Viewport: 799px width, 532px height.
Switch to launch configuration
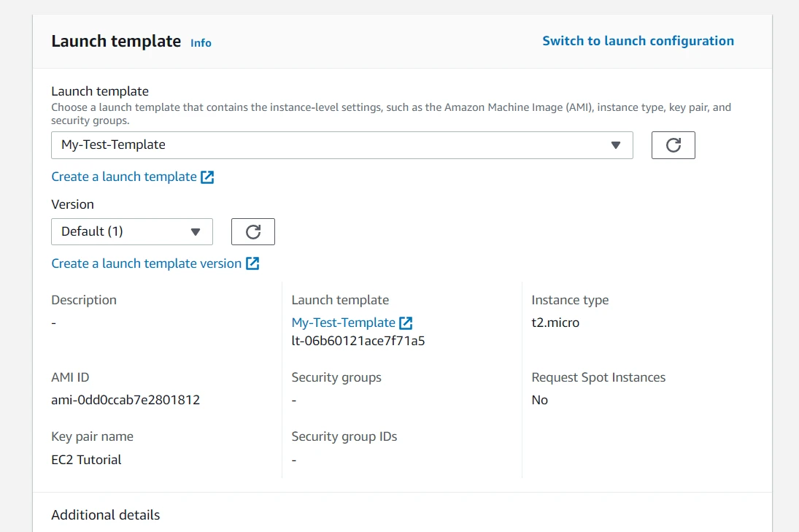click(638, 40)
